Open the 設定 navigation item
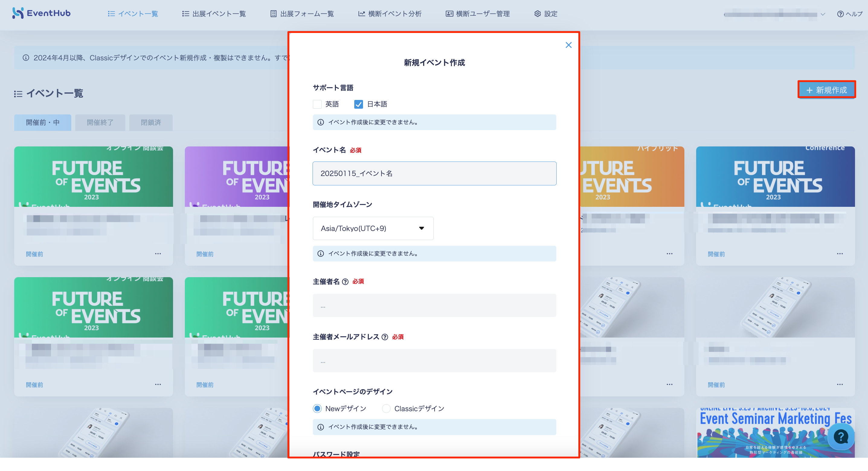The height and width of the screenshot is (471, 868). coord(545,14)
